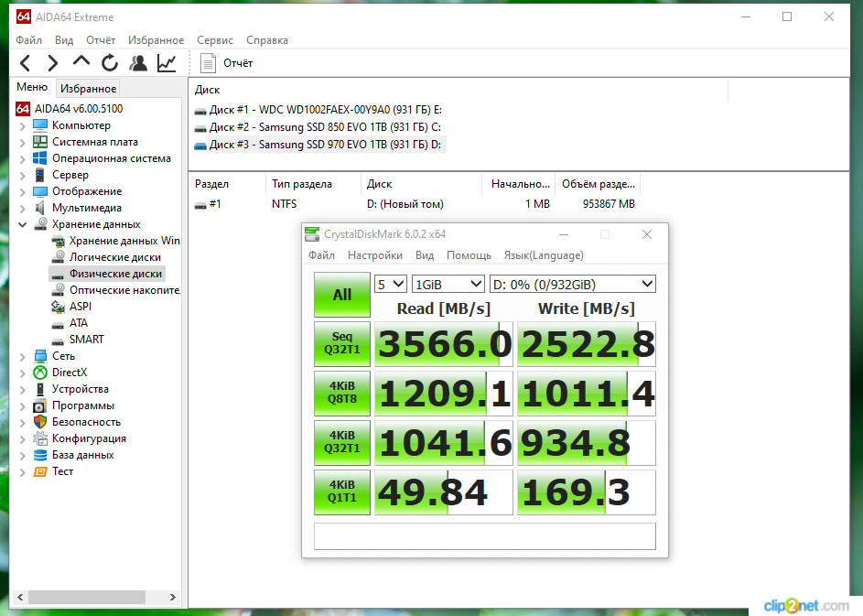Screen dimensions: 863x616
Task: Open the D: drive selection dropdown
Action: click(572, 284)
